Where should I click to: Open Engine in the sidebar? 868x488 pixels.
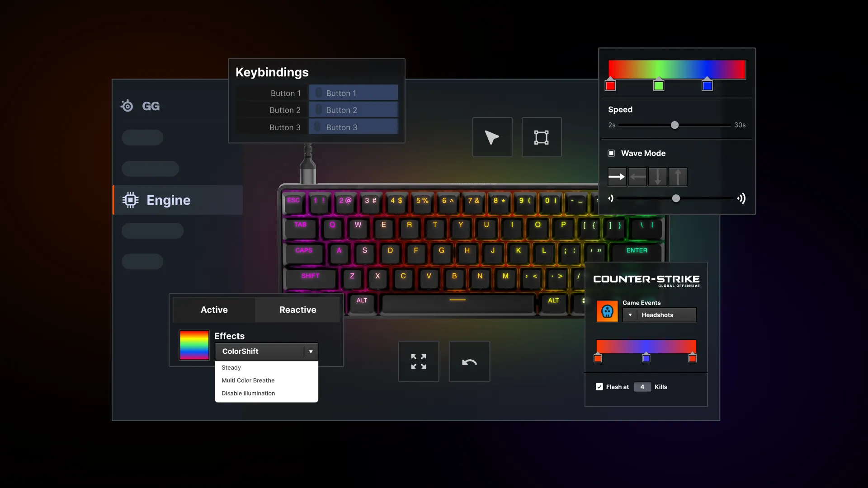168,200
